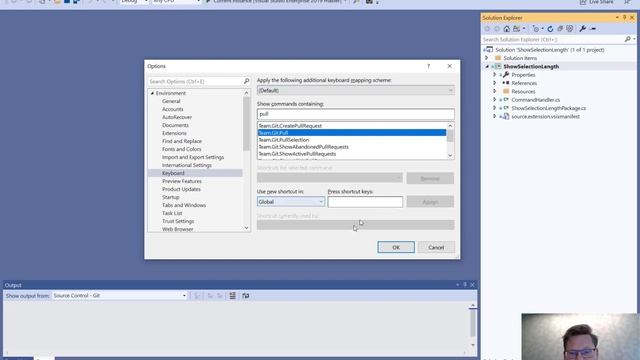Screen dimensions: 640x360
Task: Select the Solution 'ShowSelectionLength' root node
Action: pyautogui.click(x=549, y=50)
